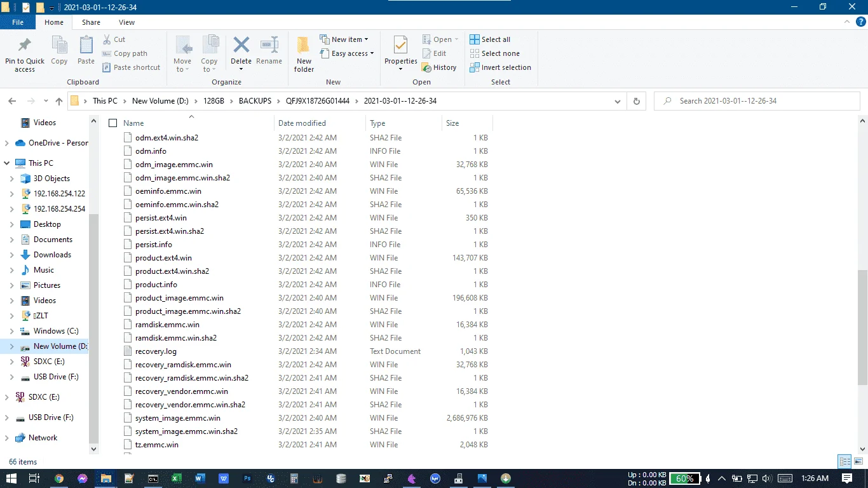
Task: Select system_image.emmc.win file
Action: click(x=177, y=418)
